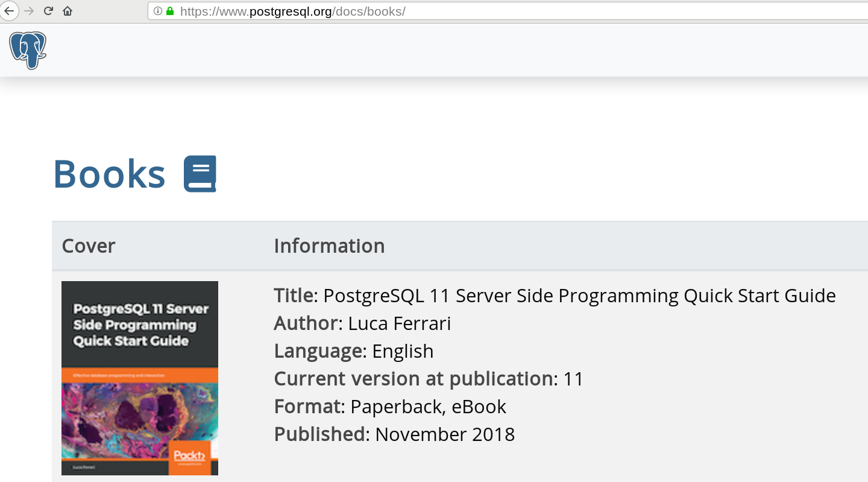Click the book icon beside Books heading

click(x=200, y=174)
